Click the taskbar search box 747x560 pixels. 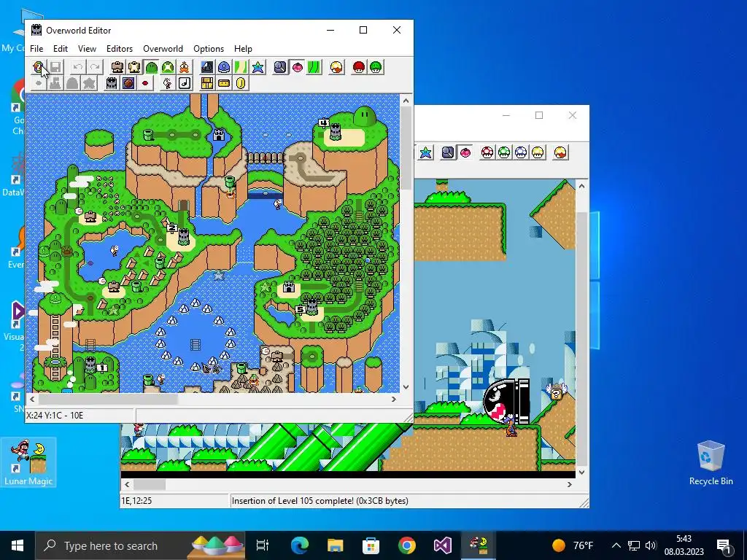coord(141,545)
